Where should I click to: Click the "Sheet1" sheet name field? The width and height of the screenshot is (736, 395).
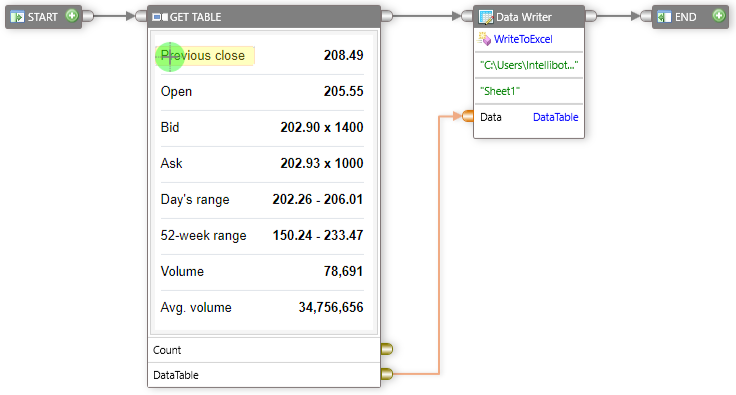click(529, 91)
